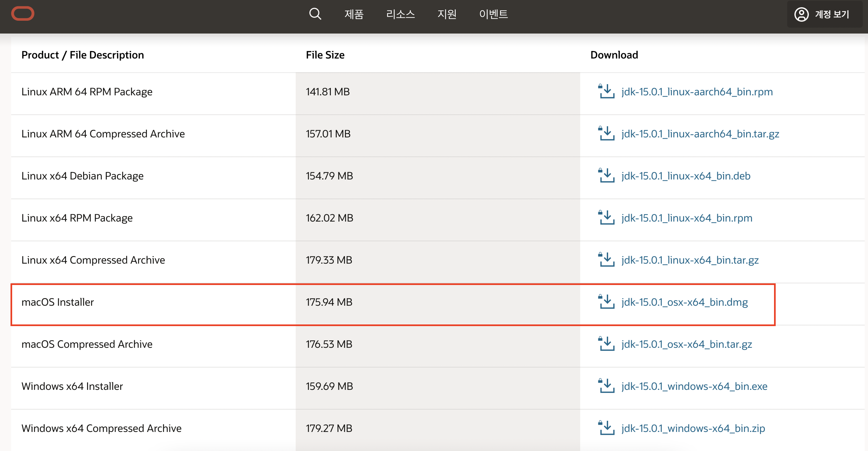Screen dimensions: 868x451
Task: Open the search magnifier icon
Action: 315,14
